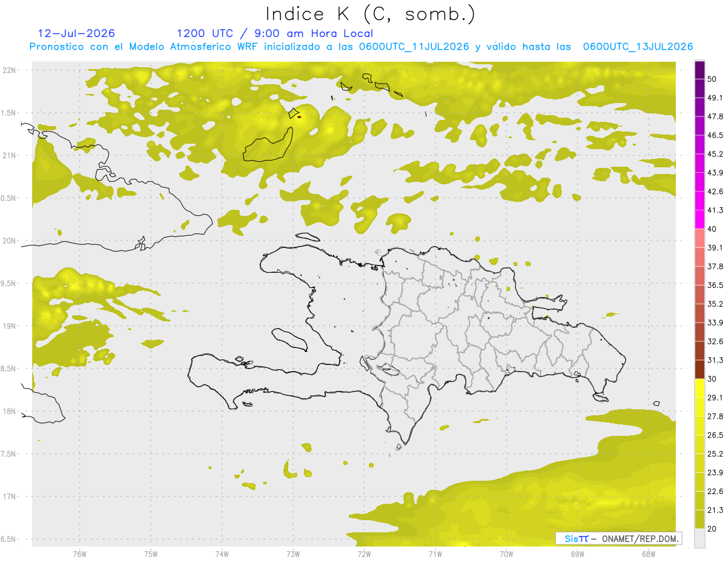Click the '50' value on the colorbar
728x562 pixels.
pos(712,79)
